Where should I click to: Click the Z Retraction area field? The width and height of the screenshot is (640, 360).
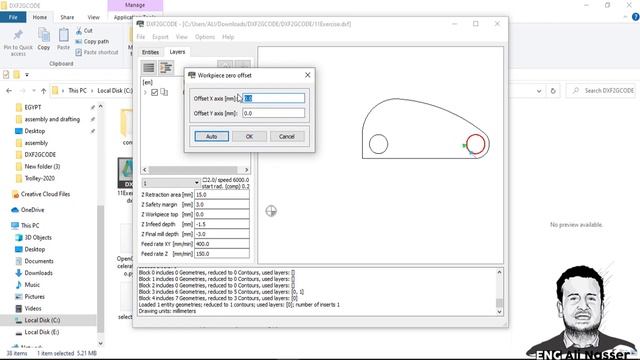coord(222,195)
